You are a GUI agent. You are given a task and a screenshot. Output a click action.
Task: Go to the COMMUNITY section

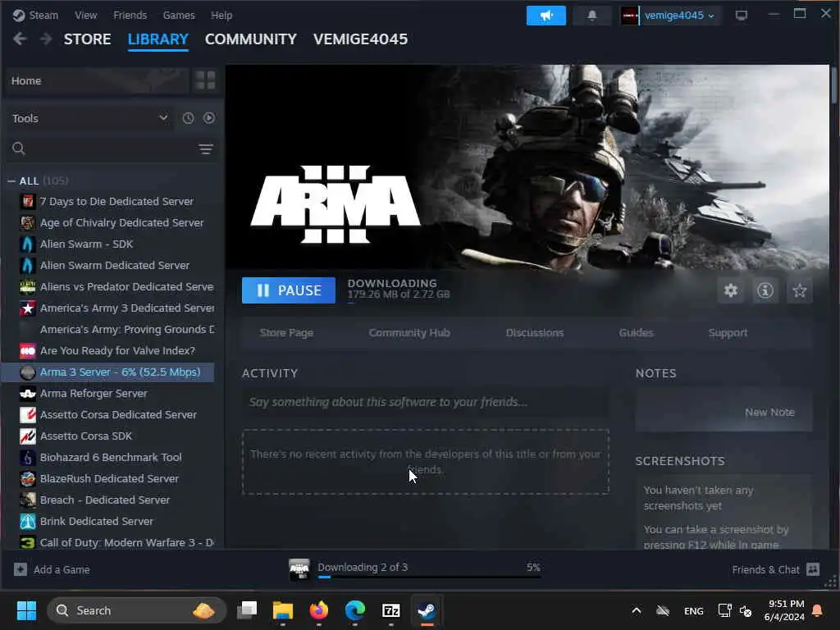[x=251, y=39]
